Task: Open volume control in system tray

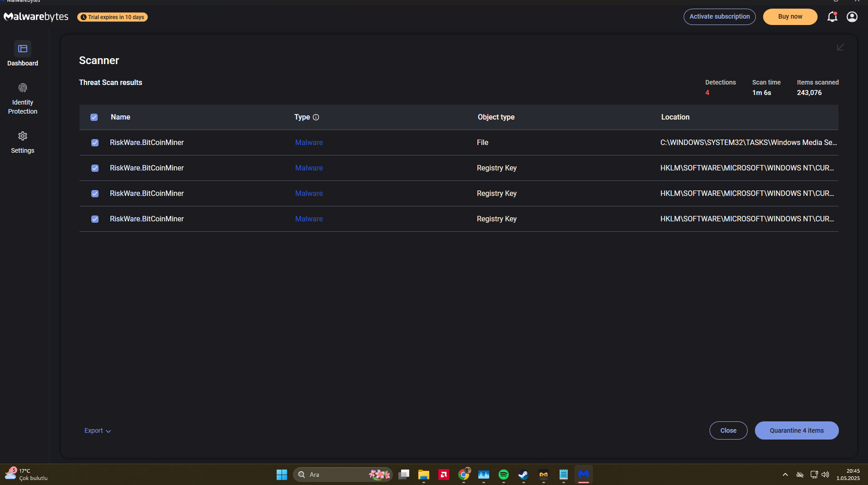Action: click(825, 475)
